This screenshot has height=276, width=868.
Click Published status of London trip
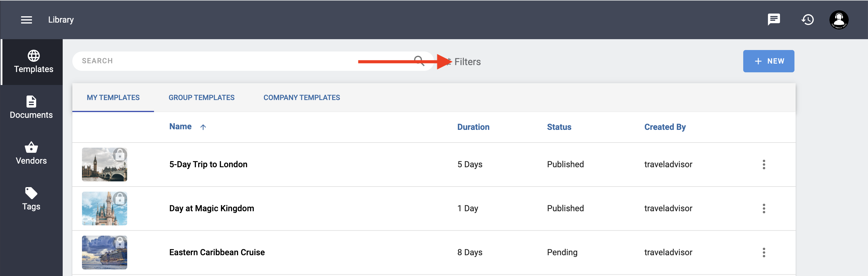[x=565, y=165]
